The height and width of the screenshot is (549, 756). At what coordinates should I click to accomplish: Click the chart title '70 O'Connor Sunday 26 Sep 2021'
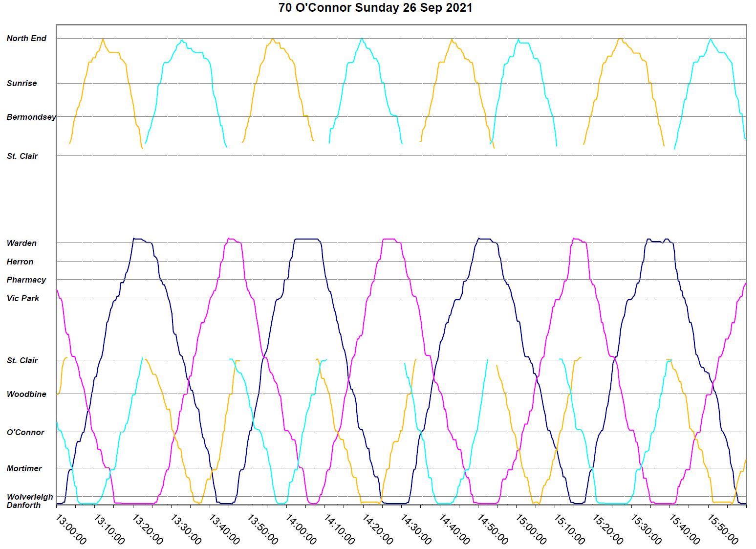click(x=375, y=8)
